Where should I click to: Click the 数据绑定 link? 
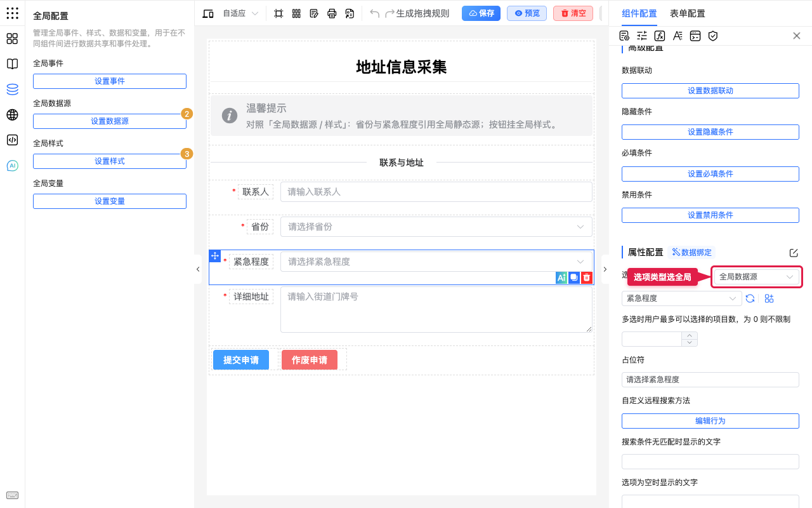click(693, 252)
